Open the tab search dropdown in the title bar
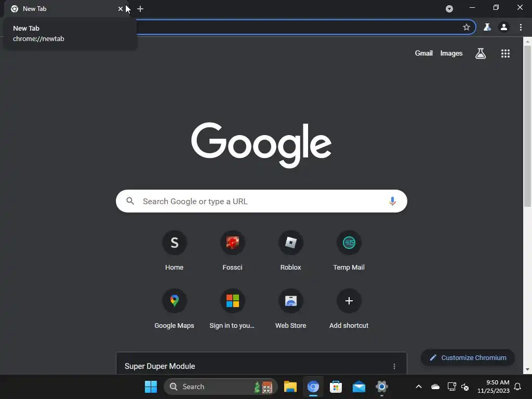This screenshot has width=532, height=399. coord(449,9)
